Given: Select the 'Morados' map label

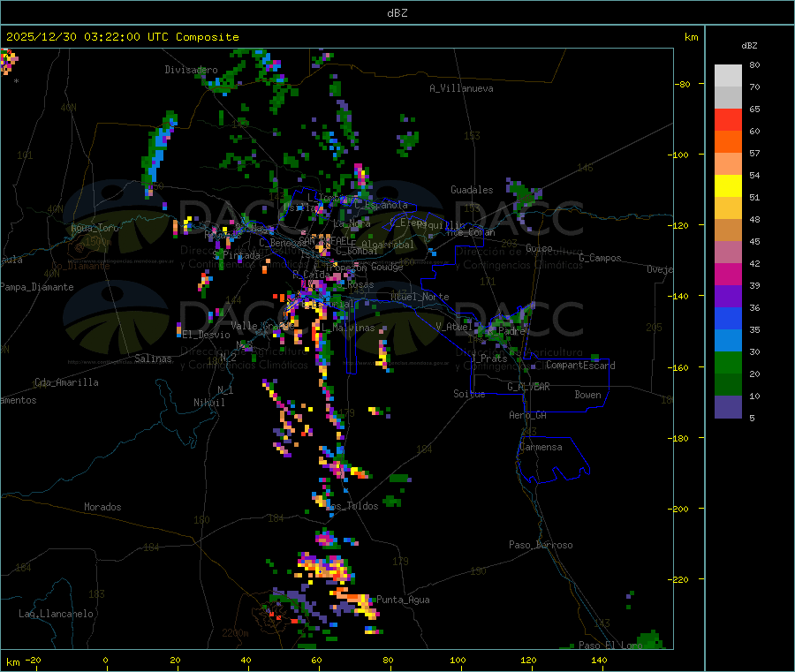Looking at the screenshot, I should click(x=102, y=507).
